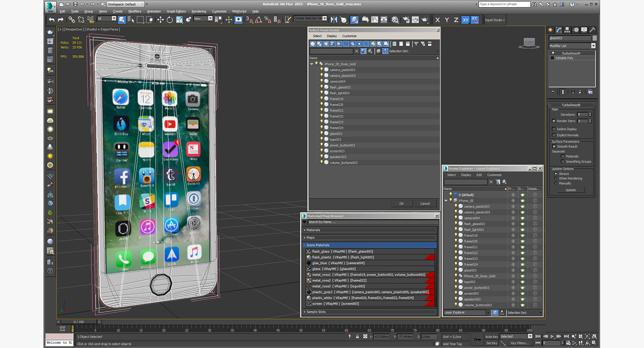Screen dimensions: 644x348
Task: Click the timeline frame slider 0 / 100
Action: [80, 322]
